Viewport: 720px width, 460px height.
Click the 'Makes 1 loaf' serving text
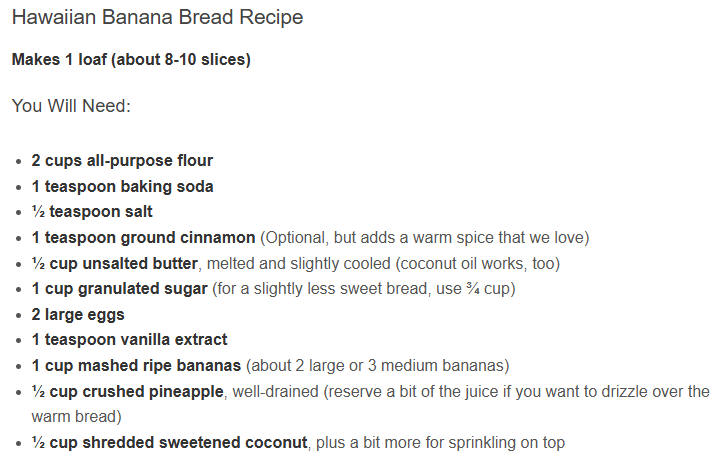[131, 60]
